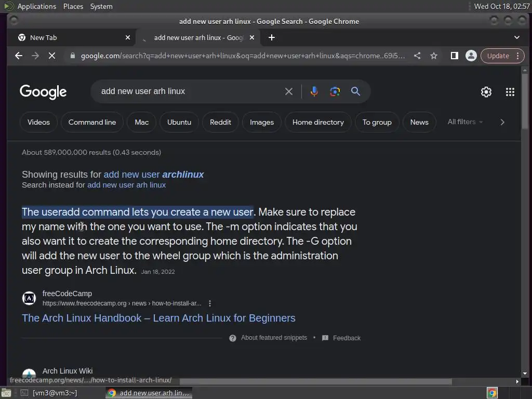
Task: Go to the Google logo homepage
Action: pos(43,92)
